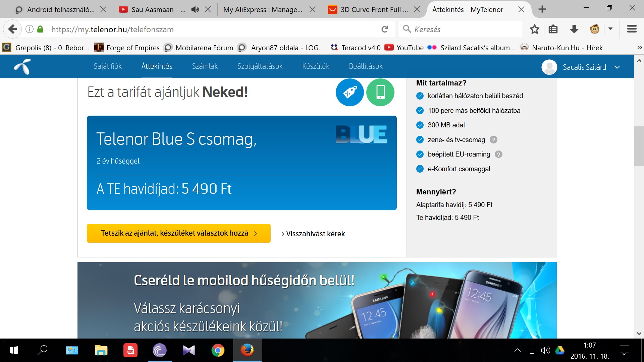Open the bookmarks list icon
644x362 pixels.
coord(553,29)
